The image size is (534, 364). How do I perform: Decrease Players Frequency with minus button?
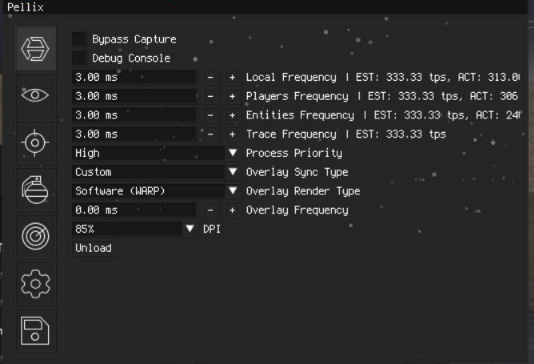click(210, 96)
